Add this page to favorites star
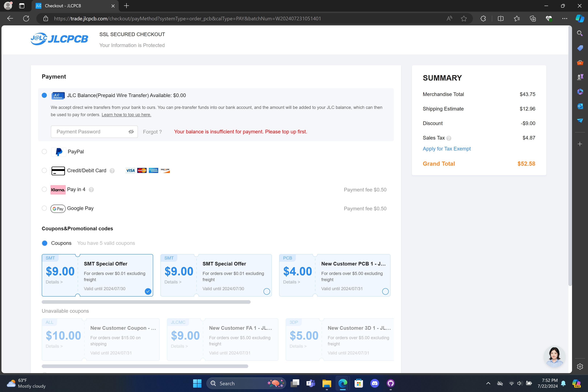This screenshot has width=588, height=392. [x=464, y=19]
